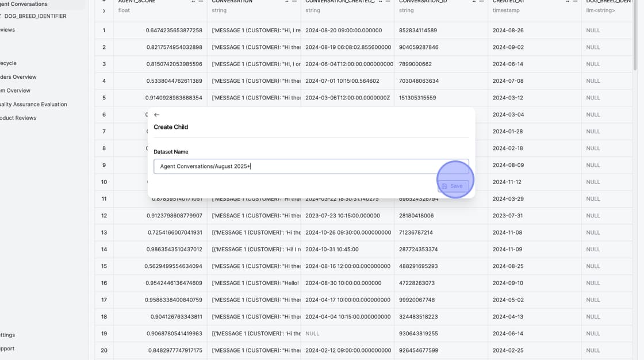Screen dimensions: 644x360
Task: Click the conversation ID cell 852834114589
Action: 418,30
